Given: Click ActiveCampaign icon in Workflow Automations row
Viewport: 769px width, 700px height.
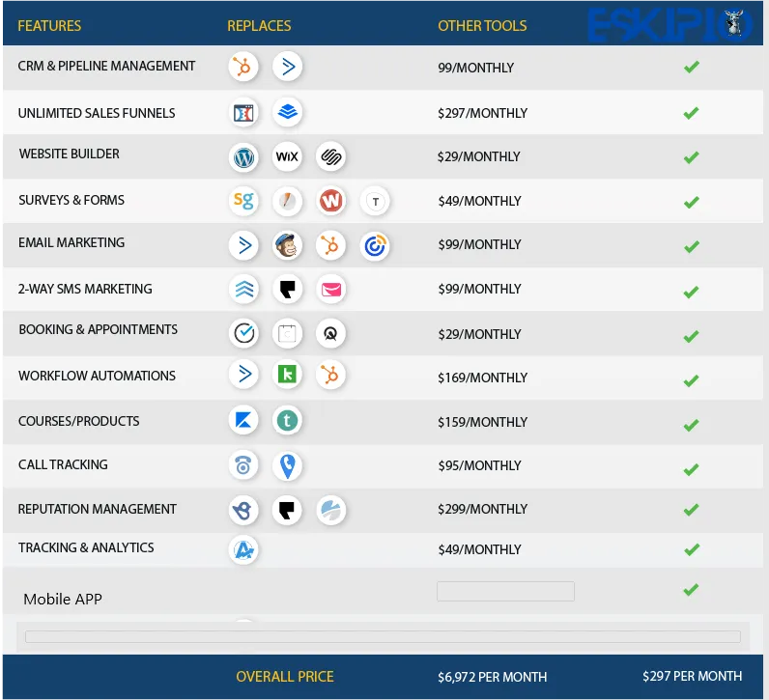Looking at the screenshot, I should click(x=243, y=375).
